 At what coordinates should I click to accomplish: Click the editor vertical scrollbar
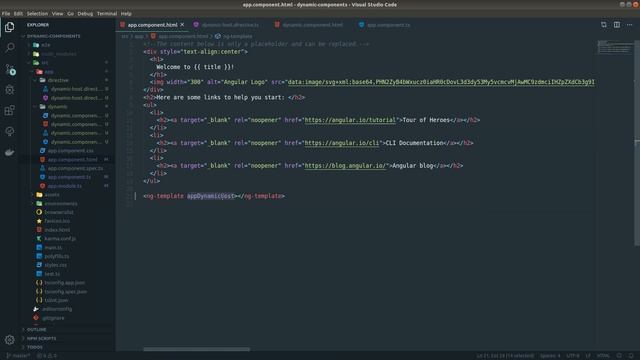tap(637, 143)
